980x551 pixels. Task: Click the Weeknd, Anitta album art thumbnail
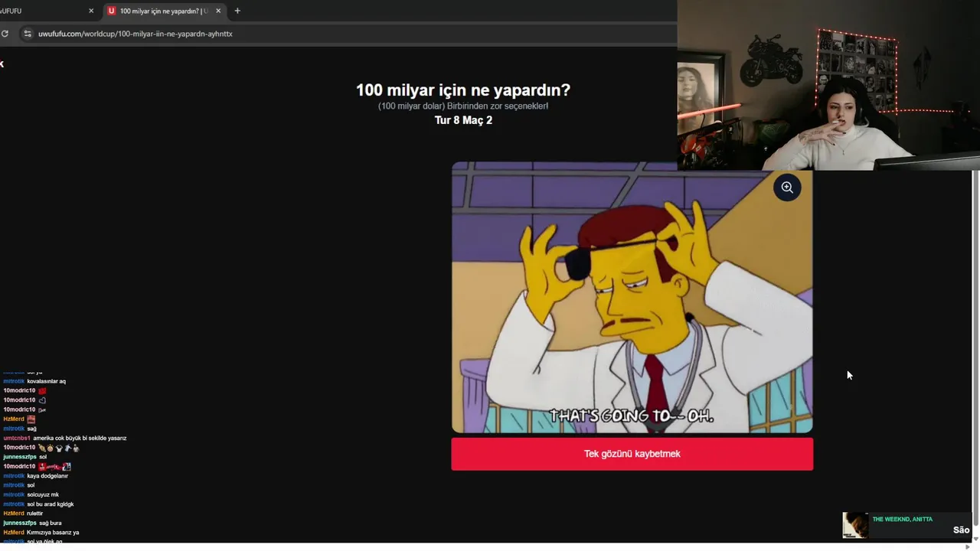coord(855,526)
